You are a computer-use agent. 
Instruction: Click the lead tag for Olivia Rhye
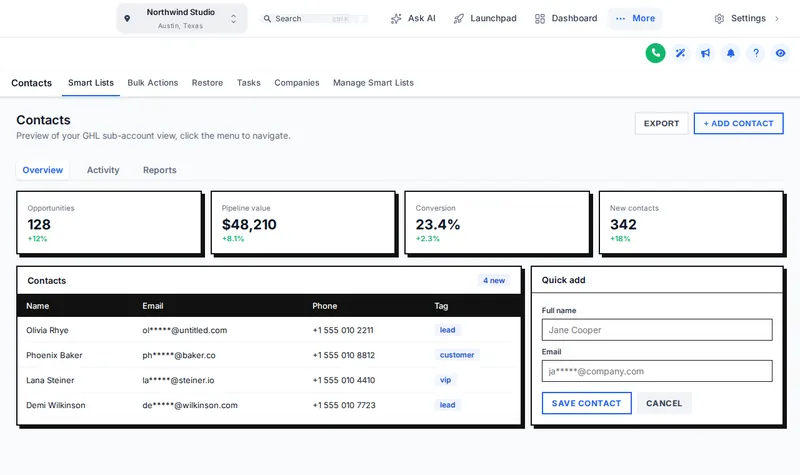point(447,330)
